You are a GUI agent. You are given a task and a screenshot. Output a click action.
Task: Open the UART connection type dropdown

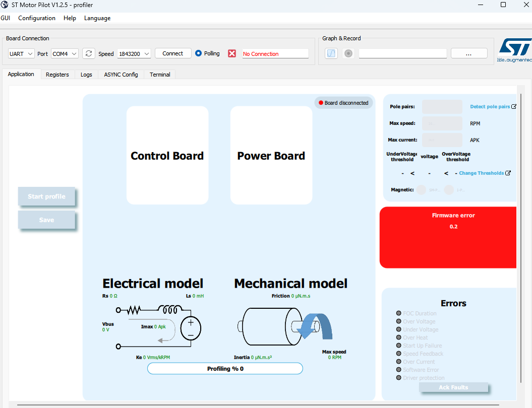coord(21,53)
